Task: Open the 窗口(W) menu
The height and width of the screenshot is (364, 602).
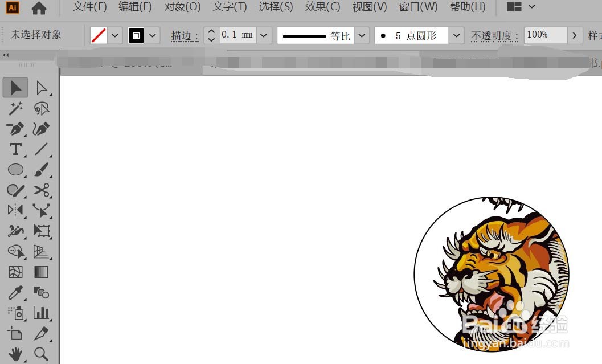Action: pyautogui.click(x=418, y=7)
